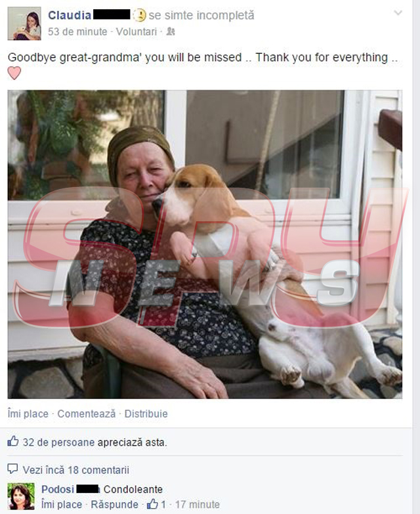The width and height of the screenshot is (420, 514).
Task: Like the Condoleante comment
Action: coord(62,505)
